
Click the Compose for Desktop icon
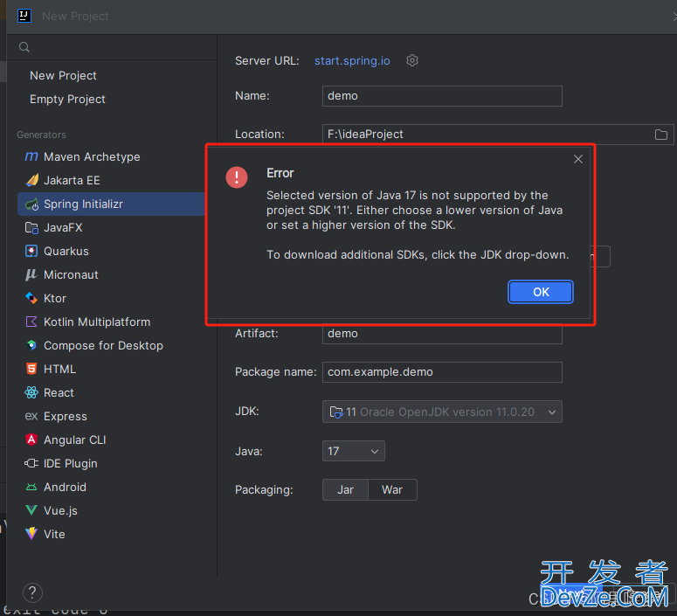(x=31, y=345)
